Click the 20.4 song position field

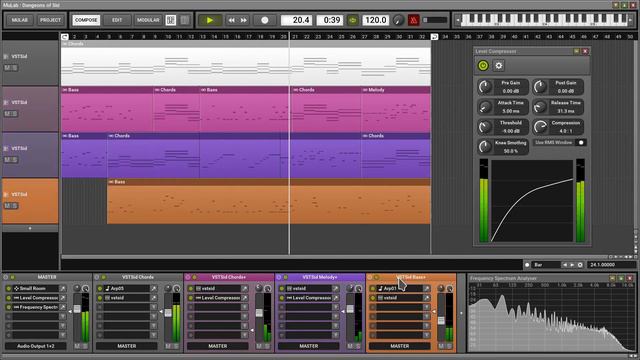(297, 20)
